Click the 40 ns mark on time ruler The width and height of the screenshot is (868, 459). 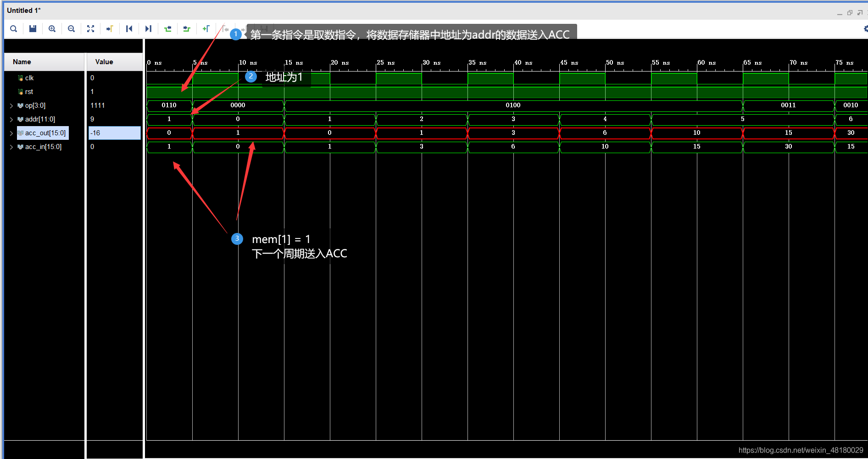[x=523, y=63]
